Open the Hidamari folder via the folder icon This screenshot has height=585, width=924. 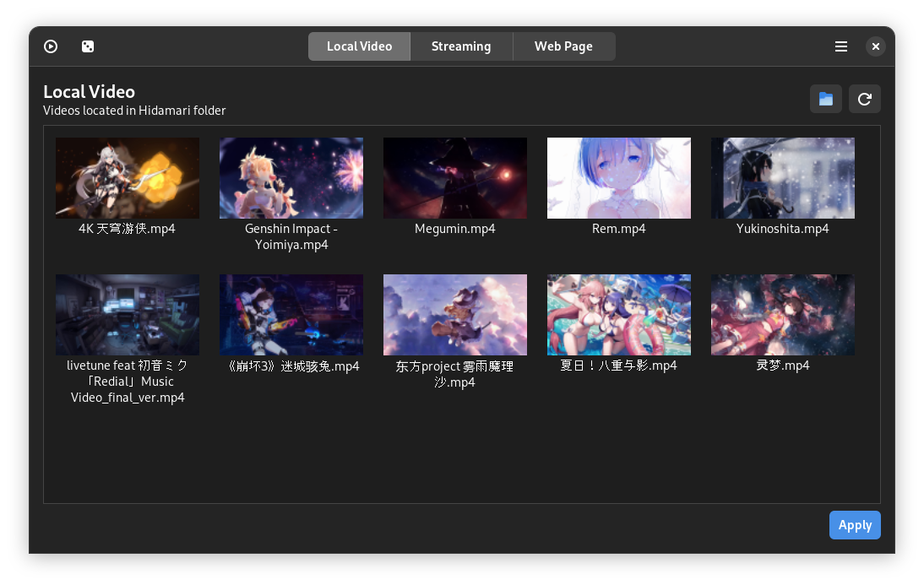(825, 99)
